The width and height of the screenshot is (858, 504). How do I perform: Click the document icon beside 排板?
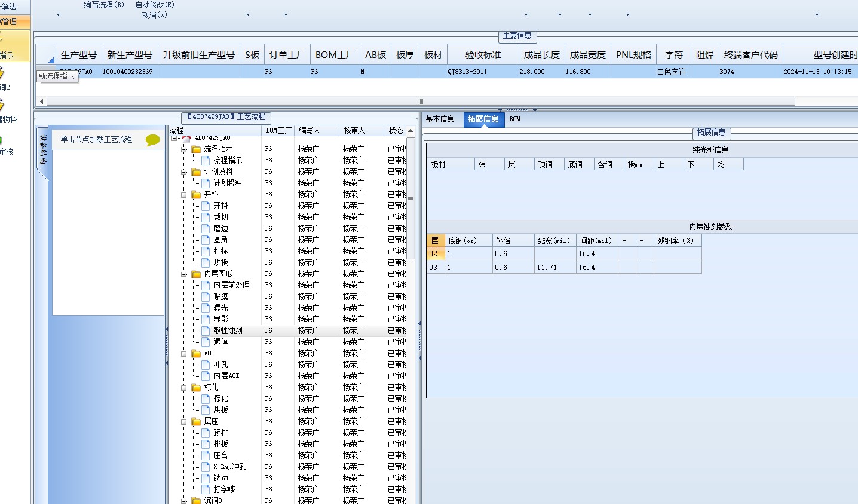point(206,444)
